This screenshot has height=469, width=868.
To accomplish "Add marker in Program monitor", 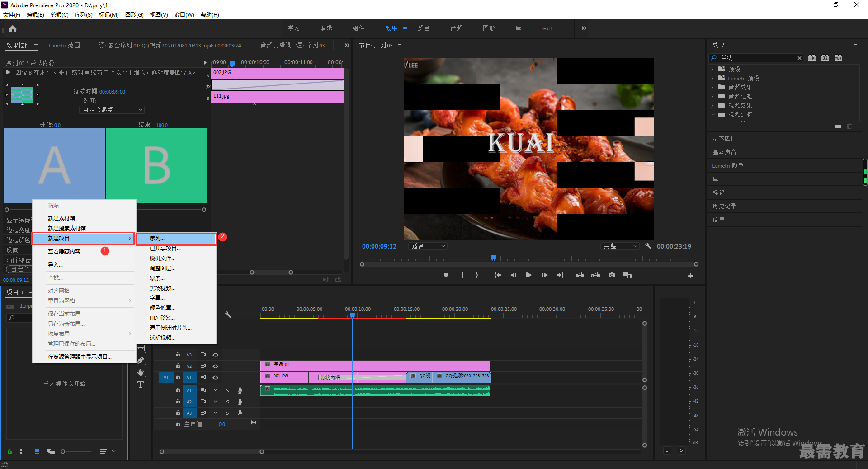I will [446, 275].
